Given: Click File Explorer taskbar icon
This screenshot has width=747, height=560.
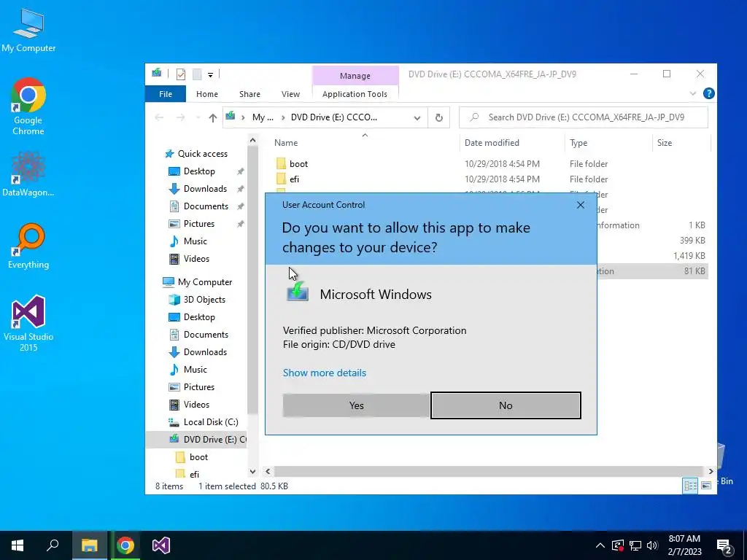Looking at the screenshot, I should tap(89, 545).
